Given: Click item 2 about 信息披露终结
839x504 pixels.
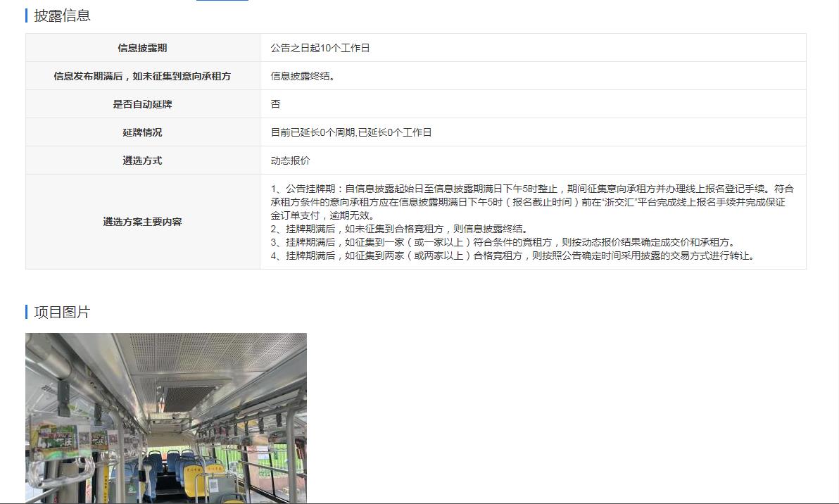Looking at the screenshot, I should pos(399,229).
